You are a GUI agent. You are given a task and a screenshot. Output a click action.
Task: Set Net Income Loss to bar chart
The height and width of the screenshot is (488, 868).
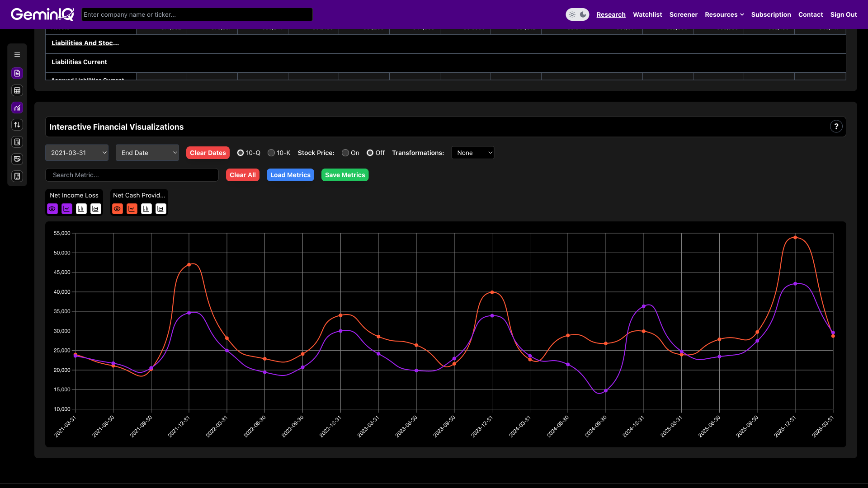tap(81, 209)
